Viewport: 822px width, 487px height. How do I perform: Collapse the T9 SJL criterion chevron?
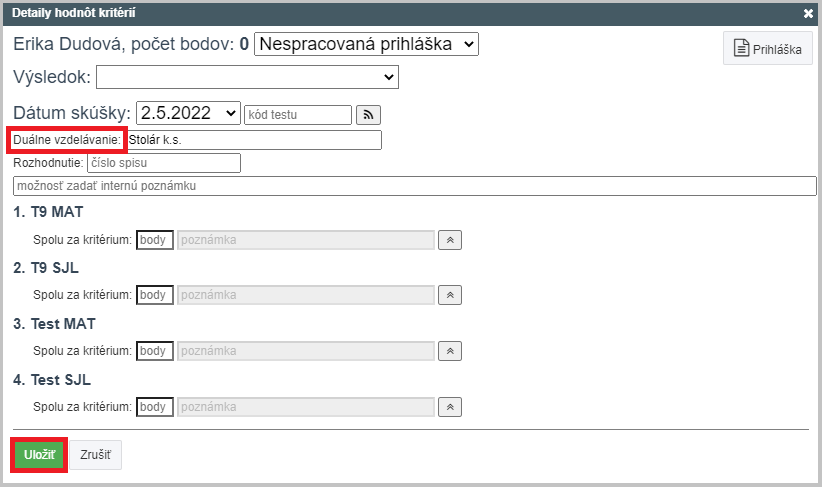coord(450,295)
